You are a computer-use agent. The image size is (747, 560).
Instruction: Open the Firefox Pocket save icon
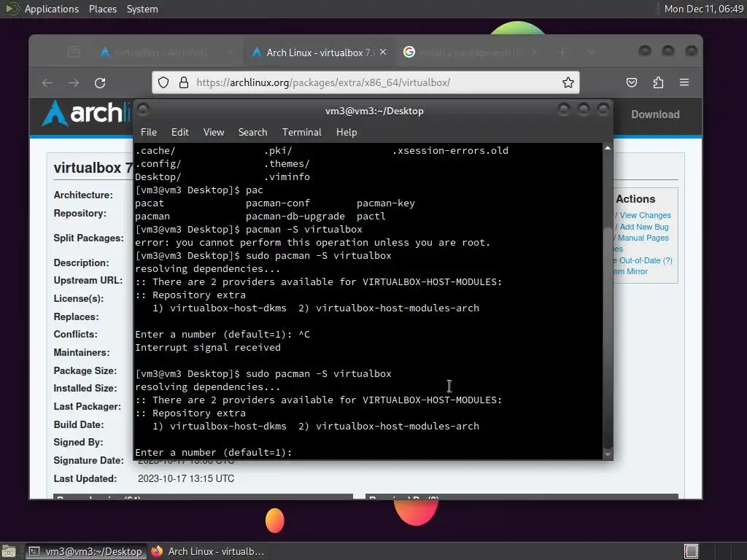click(632, 82)
